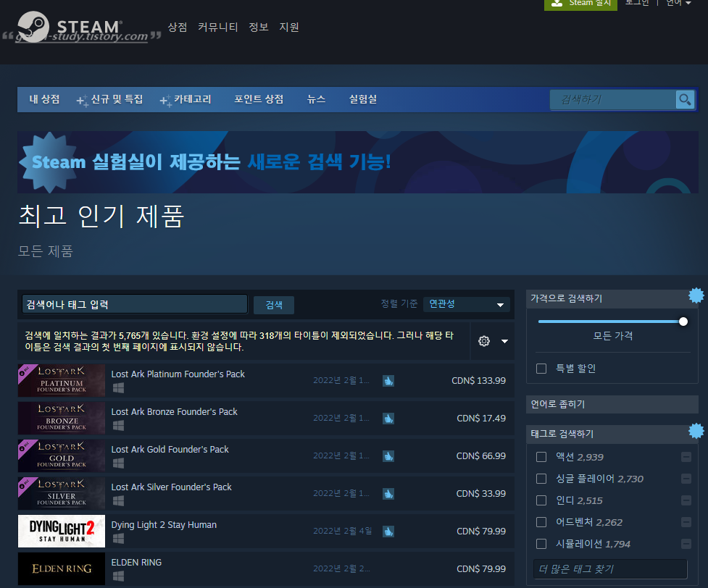Click Windows platform icon under Lost Ark Gold
Image resolution: width=708 pixels, height=588 pixels.
(x=118, y=463)
